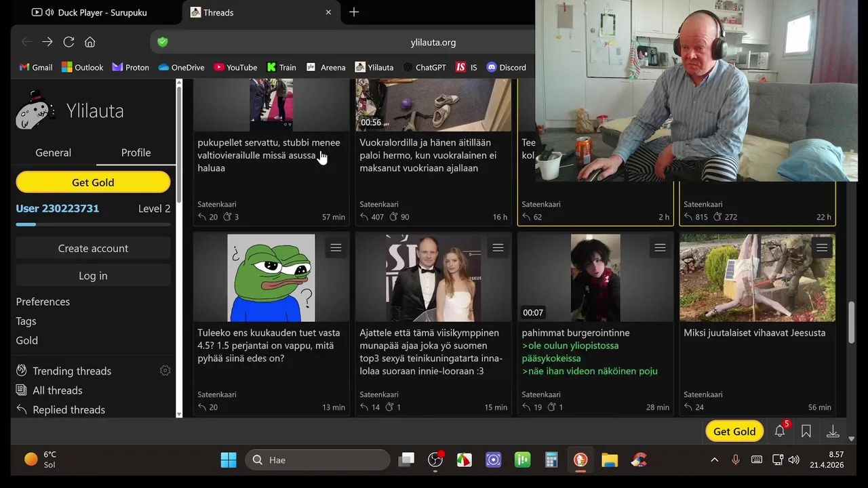This screenshot has height=488, width=868.
Task: Open the couple photo thread menu
Action: click(498, 248)
